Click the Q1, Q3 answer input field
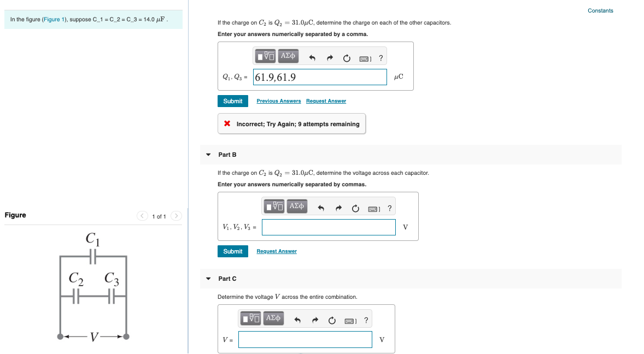Image resolution: width=644 pixels, height=354 pixels. coord(320,77)
